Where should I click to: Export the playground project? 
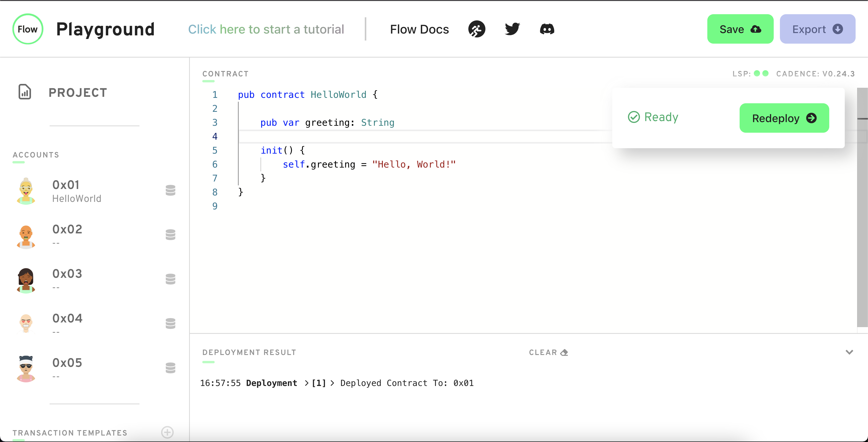[x=817, y=29]
